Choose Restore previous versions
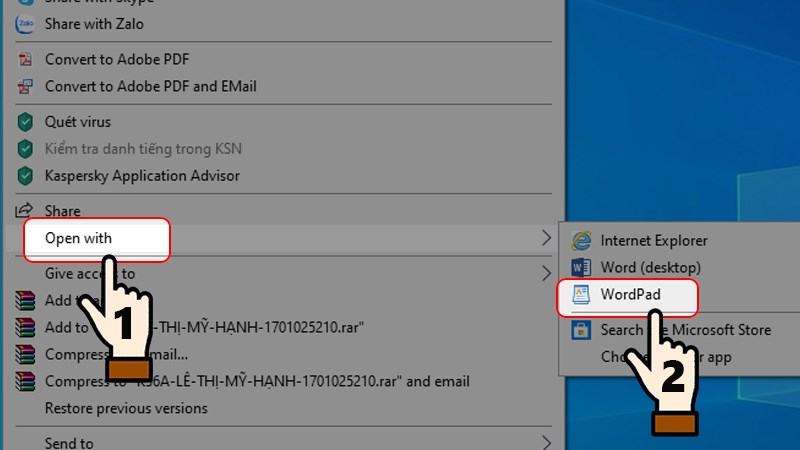This screenshot has width=800, height=450. click(x=126, y=408)
